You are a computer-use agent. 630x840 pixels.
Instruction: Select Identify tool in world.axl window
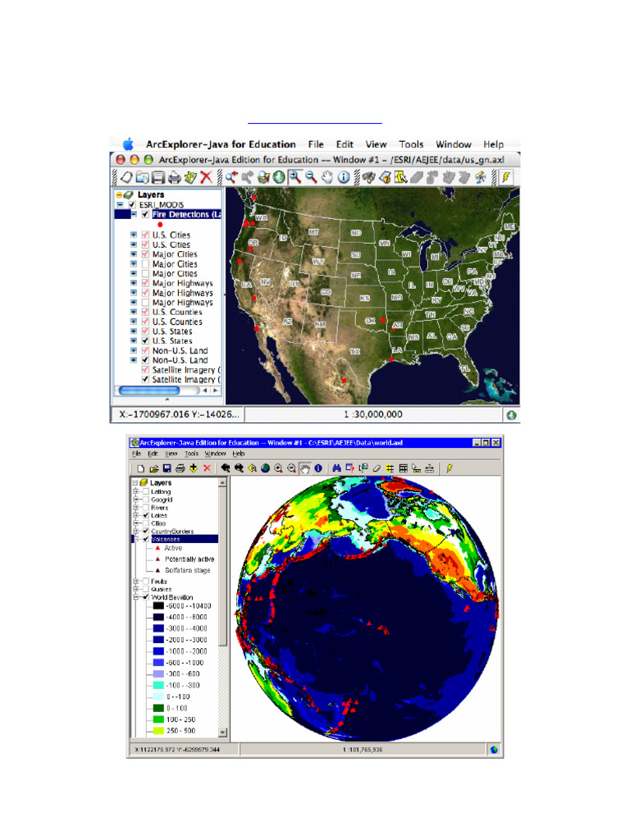[318, 468]
